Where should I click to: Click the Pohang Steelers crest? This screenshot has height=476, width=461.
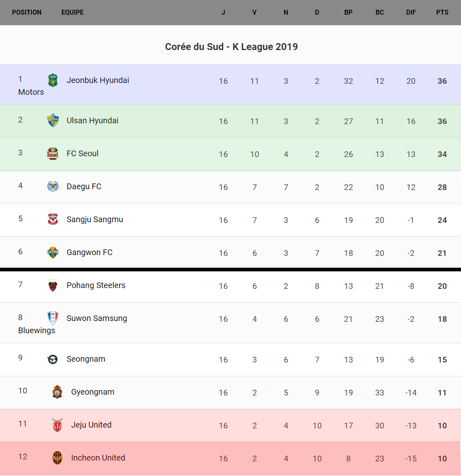53,285
